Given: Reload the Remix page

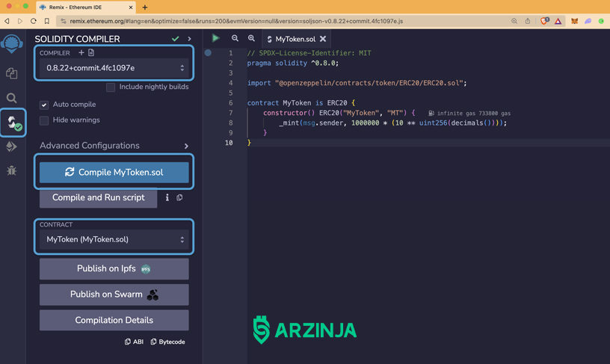Looking at the screenshot, I should point(34,21).
